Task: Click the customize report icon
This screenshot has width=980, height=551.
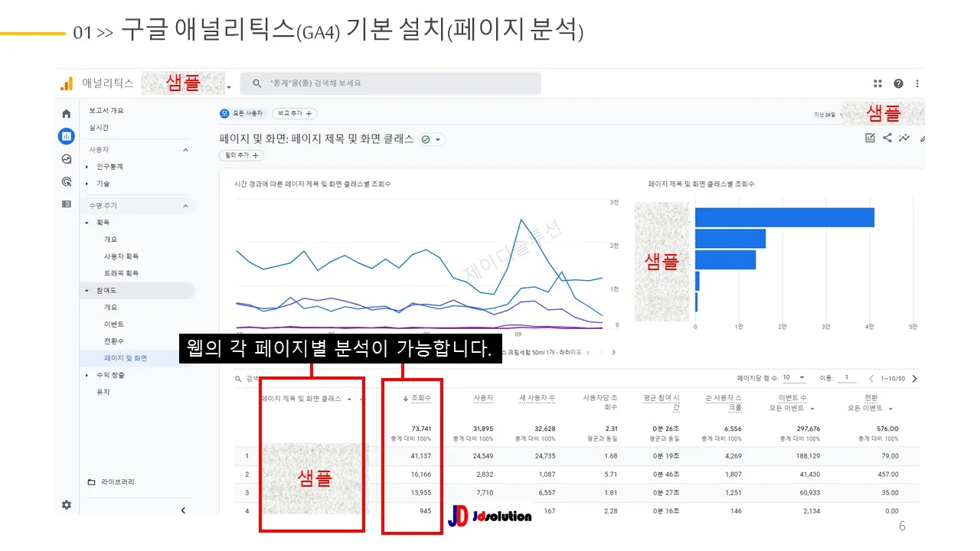Action: 870,139
